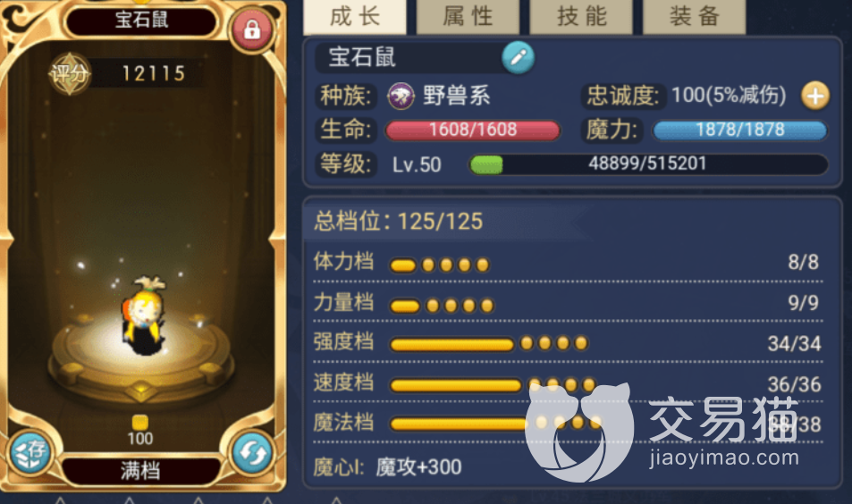Screen dimensions: 852x504
Task: Click the 满档 button under the pet
Action: (140, 470)
